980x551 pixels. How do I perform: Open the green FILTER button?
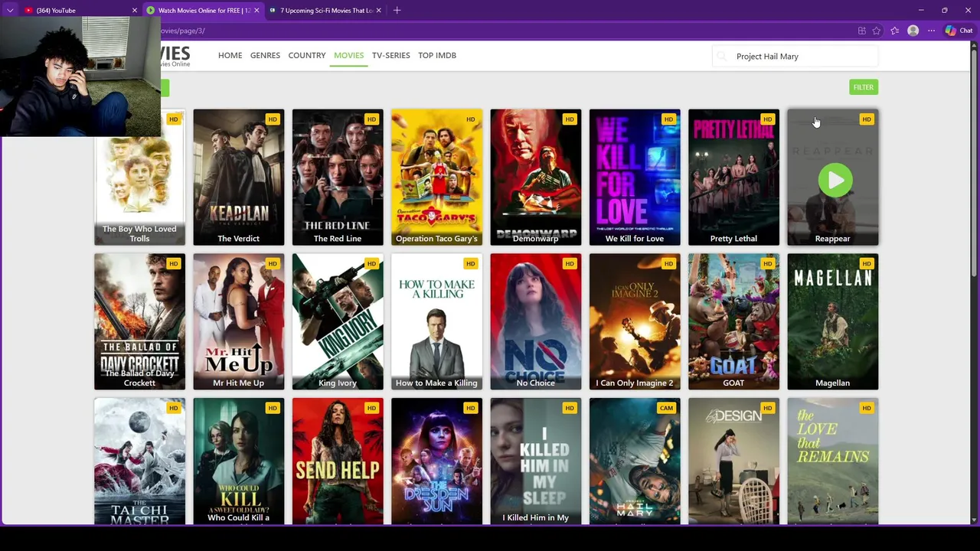click(864, 87)
